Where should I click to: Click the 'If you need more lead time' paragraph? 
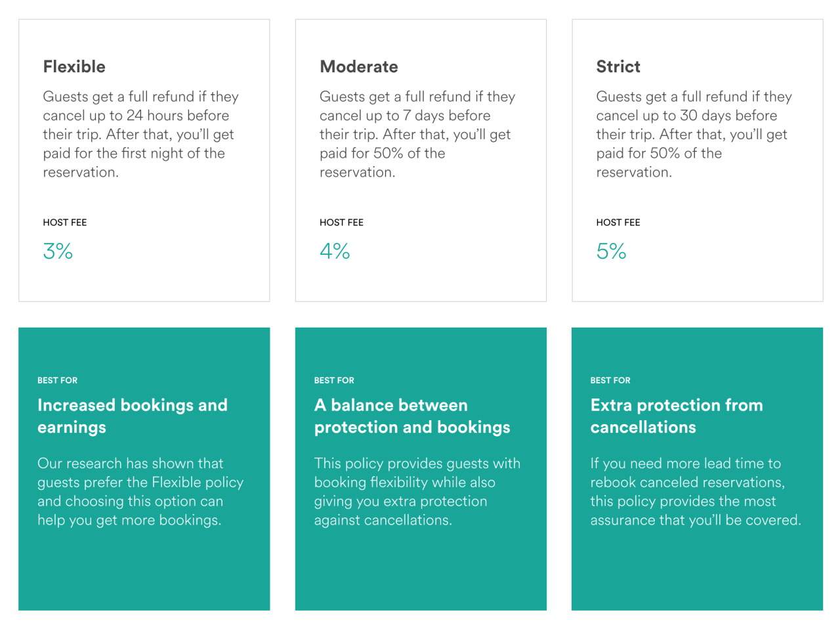click(695, 492)
